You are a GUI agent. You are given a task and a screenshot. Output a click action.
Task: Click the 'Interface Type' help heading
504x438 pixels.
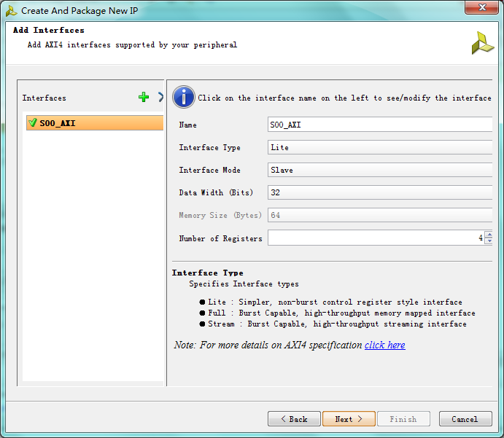point(207,273)
